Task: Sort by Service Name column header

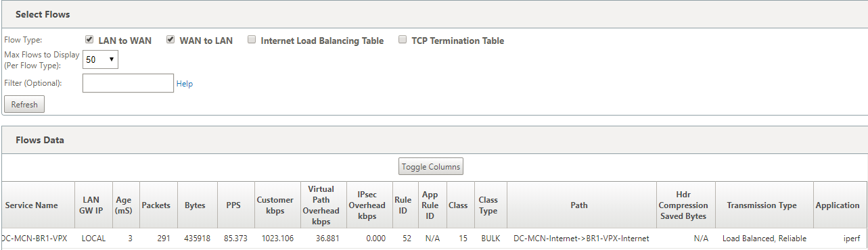Action: (x=33, y=205)
